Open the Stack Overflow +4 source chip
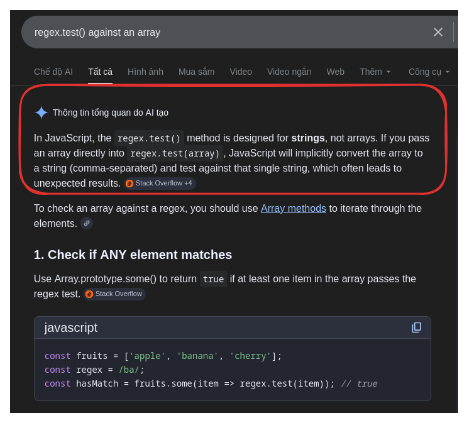Screen dimensions: 467x423 (160, 183)
